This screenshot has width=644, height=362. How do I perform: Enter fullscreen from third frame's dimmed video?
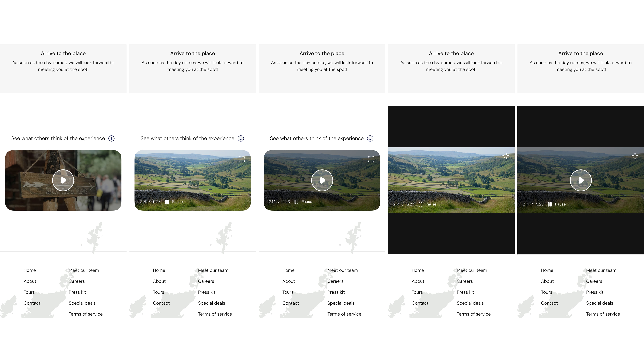[x=371, y=159]
